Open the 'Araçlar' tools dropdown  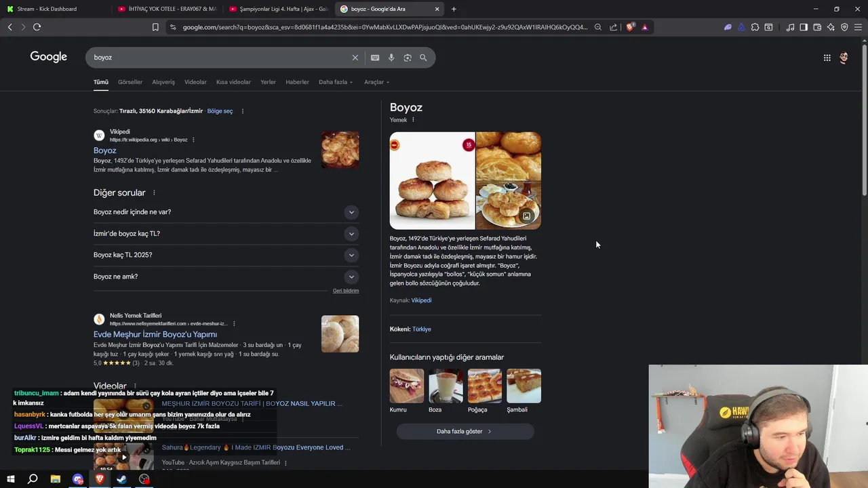(376, 82)
